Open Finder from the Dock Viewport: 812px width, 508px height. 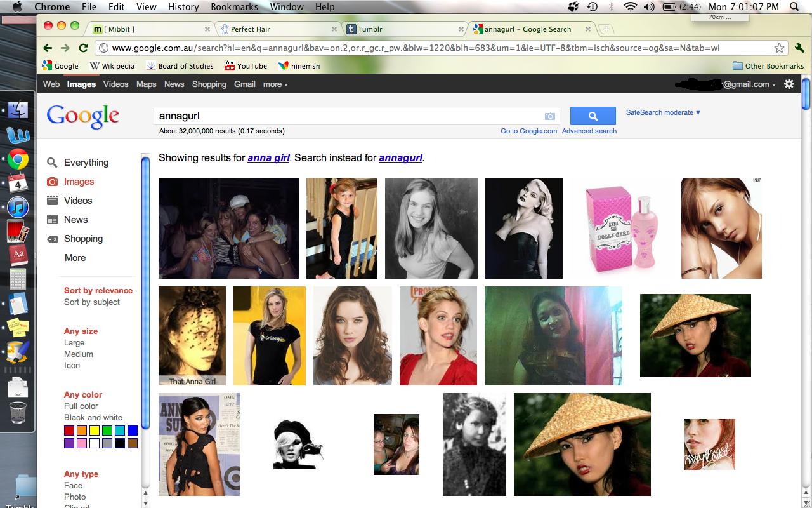18,109
